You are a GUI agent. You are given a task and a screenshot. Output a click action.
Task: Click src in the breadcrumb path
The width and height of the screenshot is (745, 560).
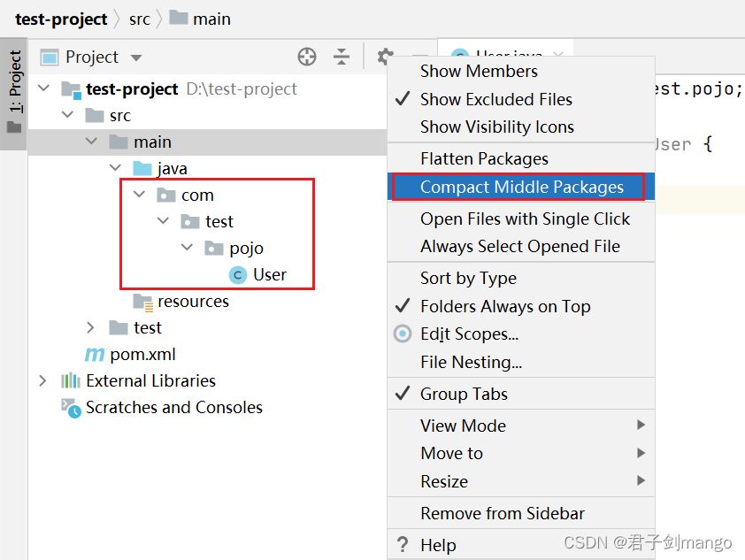click(x=139, y=19)
